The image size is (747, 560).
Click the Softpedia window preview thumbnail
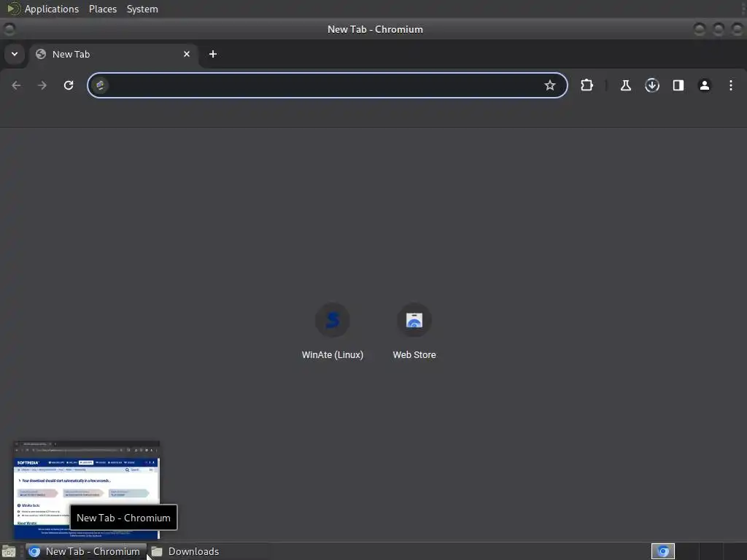tap(87, 490)
